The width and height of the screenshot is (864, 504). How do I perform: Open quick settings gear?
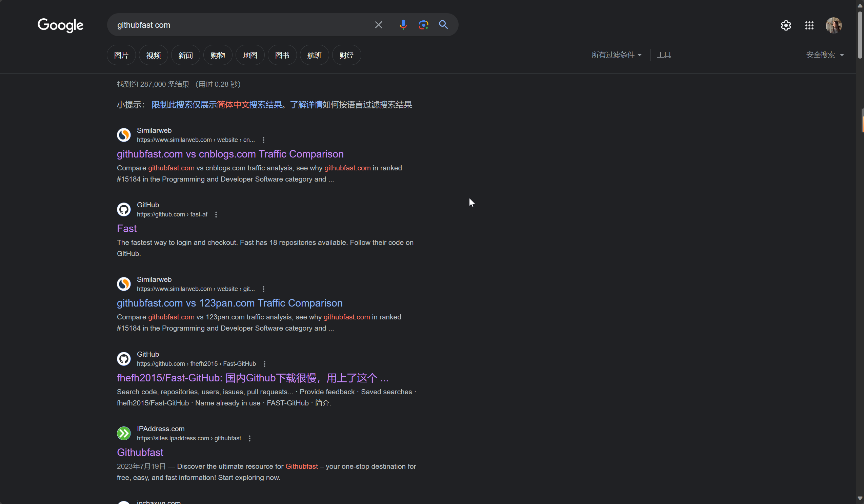click(785, 25)
